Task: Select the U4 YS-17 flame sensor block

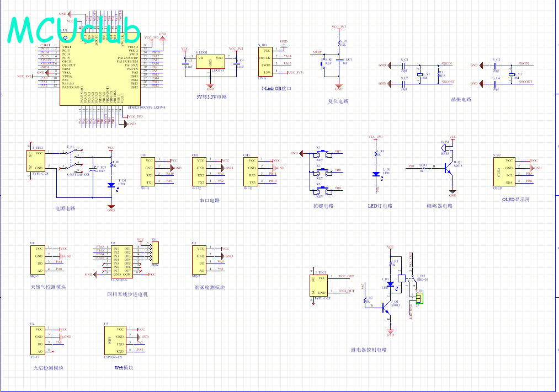Action: (38, 340)
